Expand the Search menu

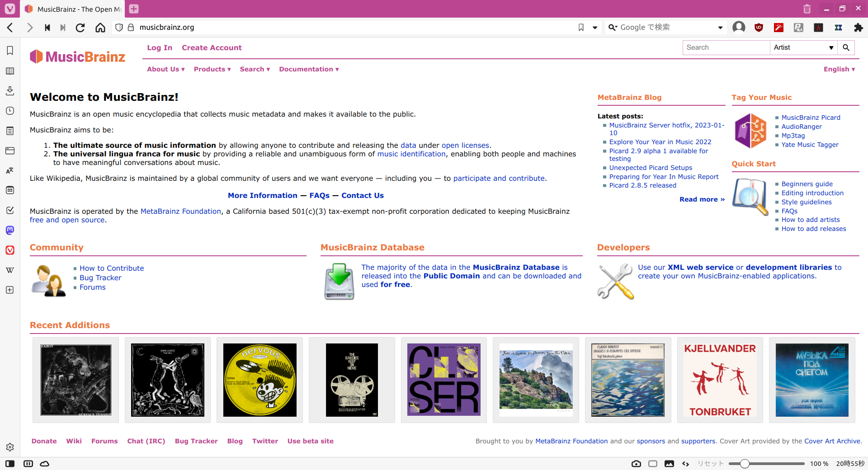(x=255, y=69)
